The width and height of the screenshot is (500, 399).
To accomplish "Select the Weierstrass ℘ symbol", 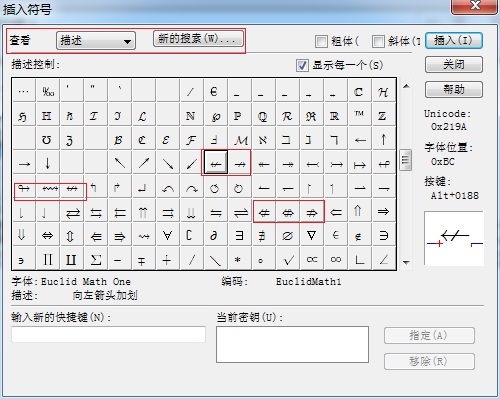I will (x=215, y=116).
